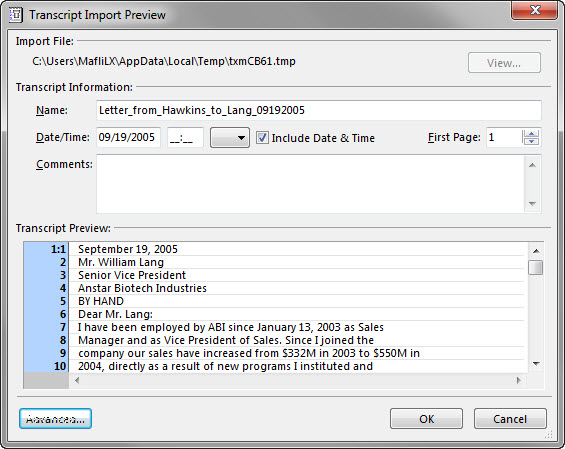Click the View... button for import file
Image resolution: width=565 pixels, height=449 pixels.
504,63
